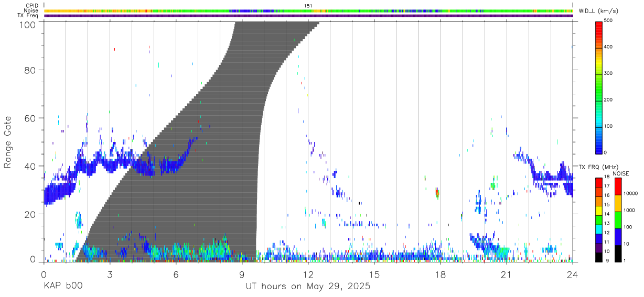Click the x-axis tick label 15

[374, 274]
